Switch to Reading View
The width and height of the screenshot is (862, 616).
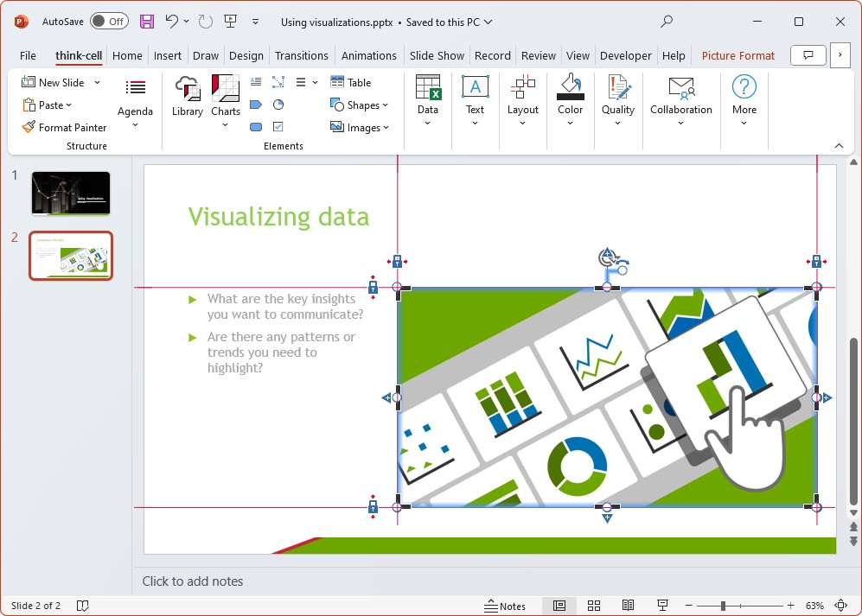pyautogui.click(x=628, y=606)
